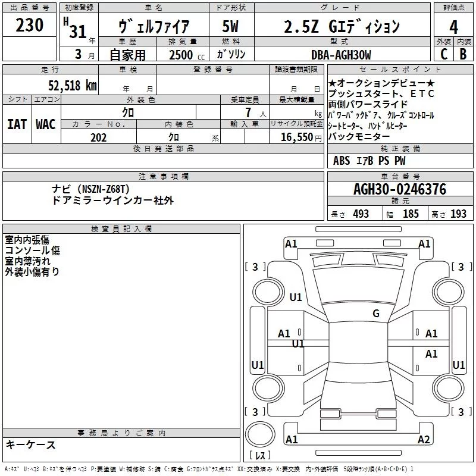This screenshot has height=476, width=476.
Task: Click the spare tire circle above レス
Action: click(x=260, y=434)
